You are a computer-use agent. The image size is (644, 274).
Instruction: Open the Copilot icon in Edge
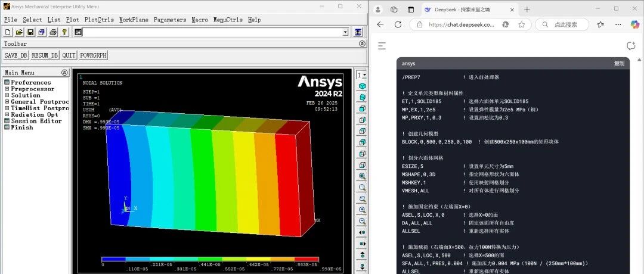click(635, 24)
